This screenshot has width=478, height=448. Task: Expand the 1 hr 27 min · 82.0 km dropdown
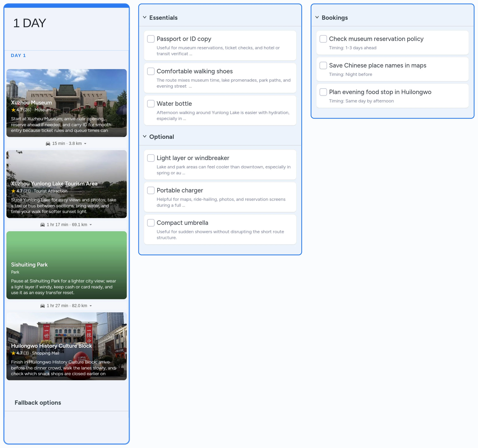91,306
